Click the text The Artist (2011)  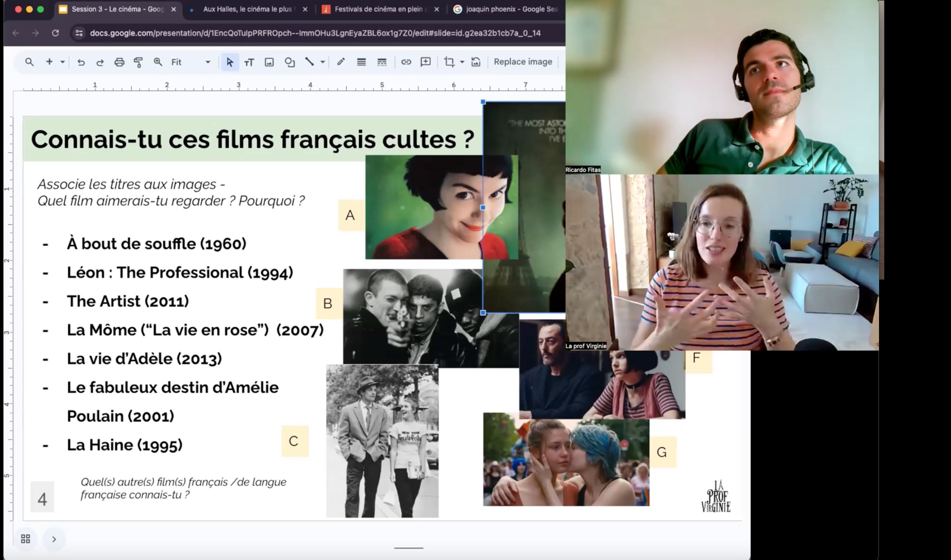pyautogui.click(x=128, y=301)
